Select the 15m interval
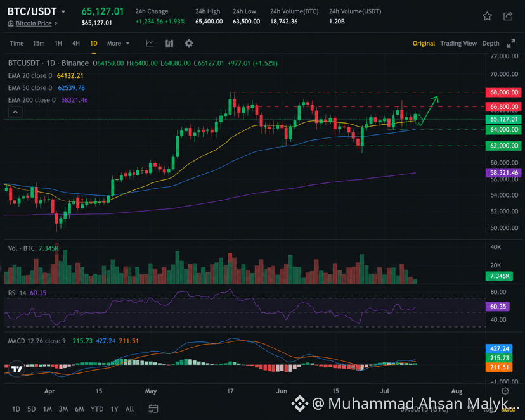 click(39, 43)
